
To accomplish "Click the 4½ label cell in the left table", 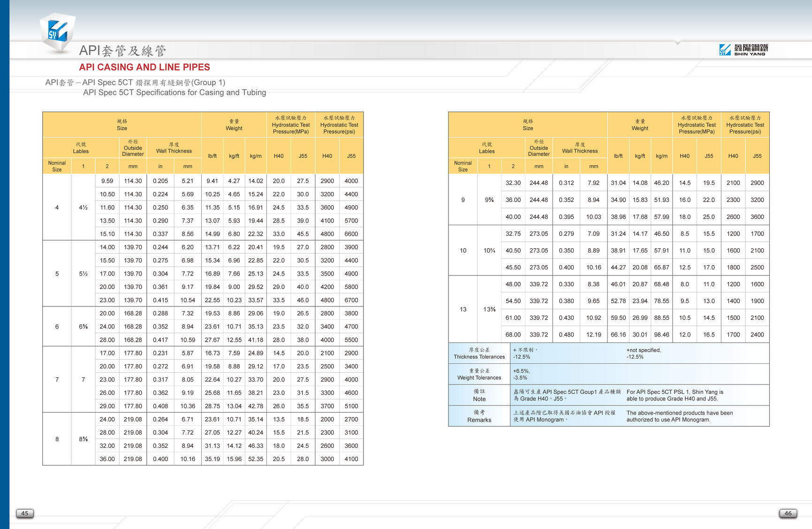I will [x=83, y=207].
